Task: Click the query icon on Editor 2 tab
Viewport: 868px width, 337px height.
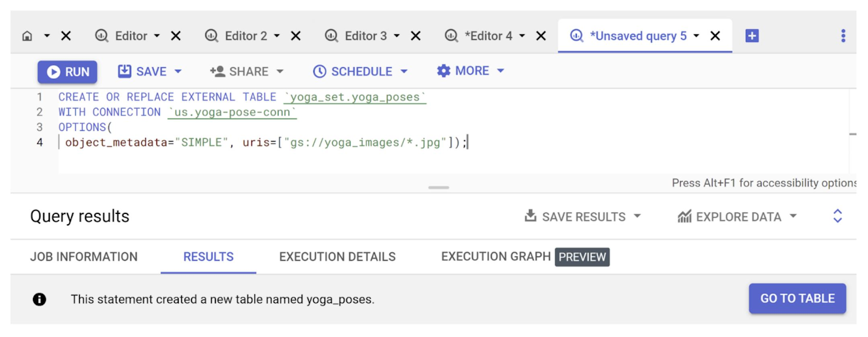Action: pos(211,36)
